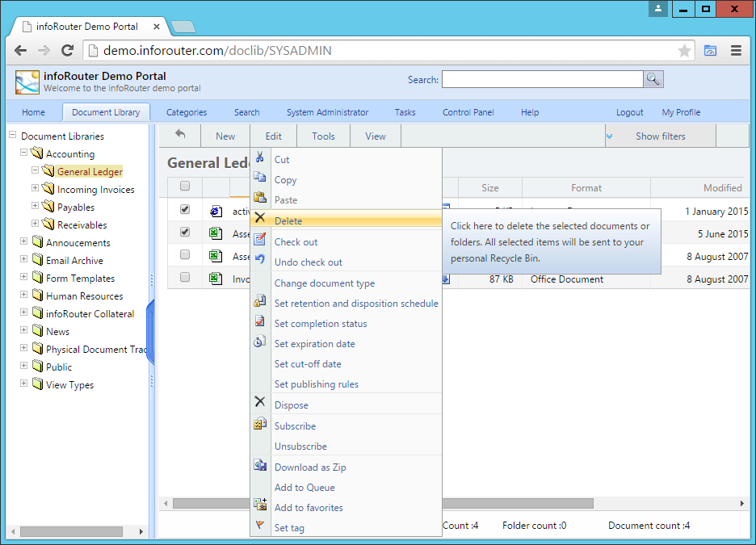This screenshot has height=545, width=756.
Task: Uncheck the checkbox for the acti document
Action: point(185,209)
